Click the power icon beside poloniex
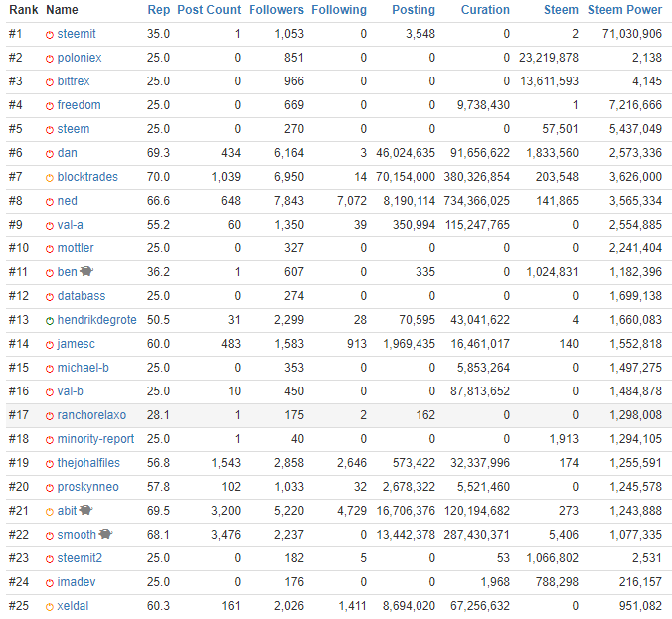 pos(50,59)
